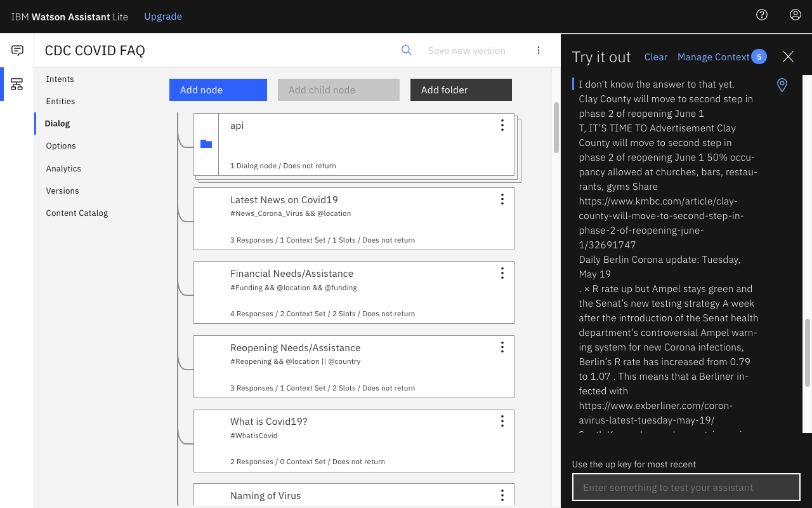812x508 pixels.
Task: Open Manage Context
Action: pos(714,57)
